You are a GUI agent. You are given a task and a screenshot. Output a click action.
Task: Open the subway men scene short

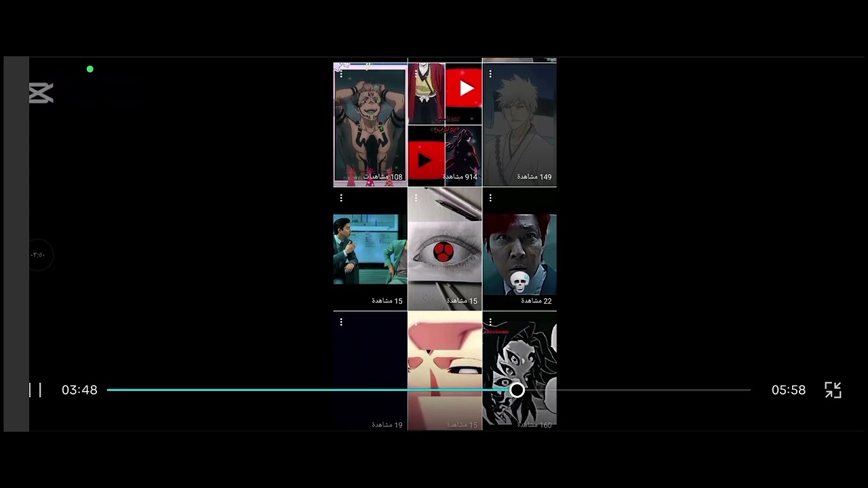(x=370, y=249)
